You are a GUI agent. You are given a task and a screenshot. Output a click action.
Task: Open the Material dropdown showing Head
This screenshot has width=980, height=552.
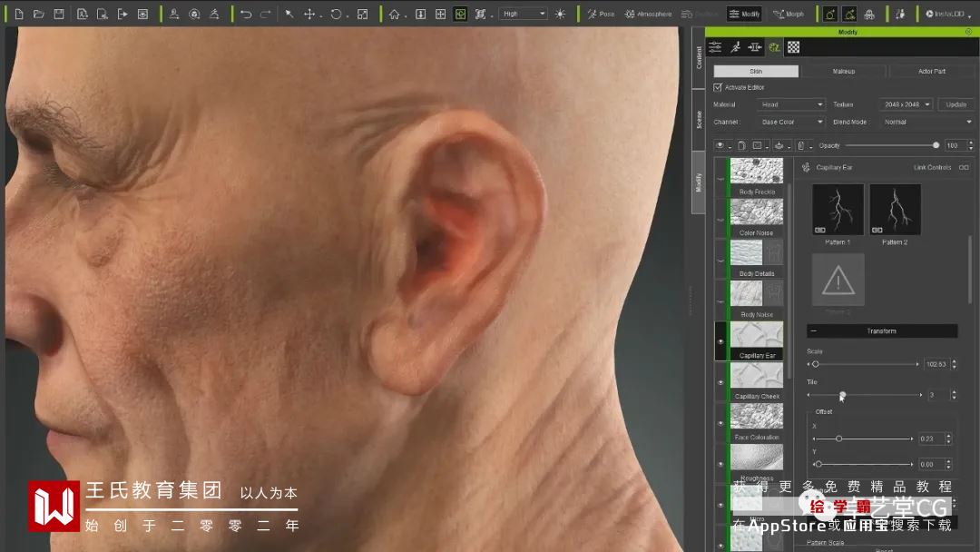tap(791, 104)
